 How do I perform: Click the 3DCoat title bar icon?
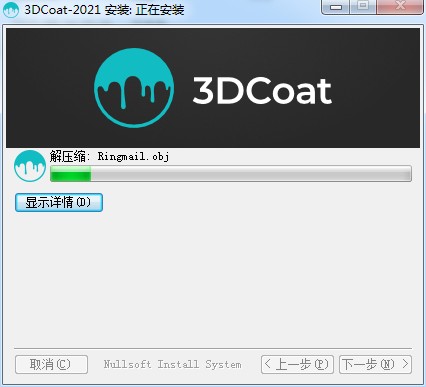(11, 9)
